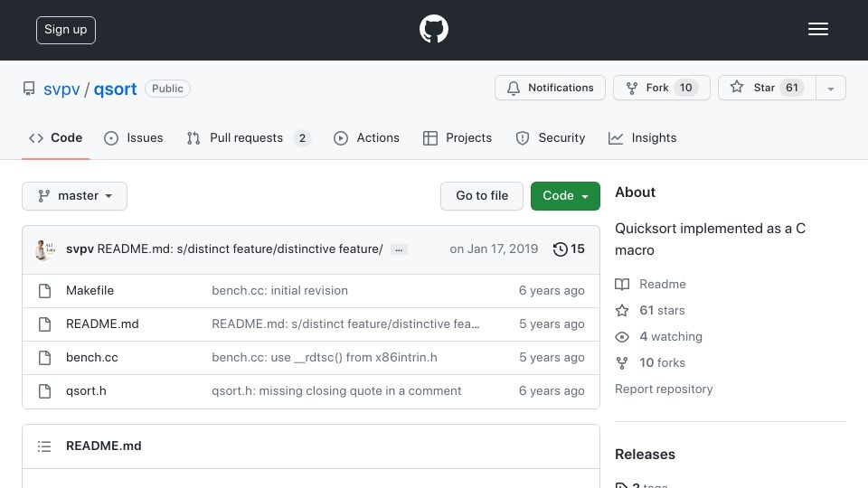Click the 61 stars link
Viewport: 868px width, 488px height.
[x=650, y=310]
